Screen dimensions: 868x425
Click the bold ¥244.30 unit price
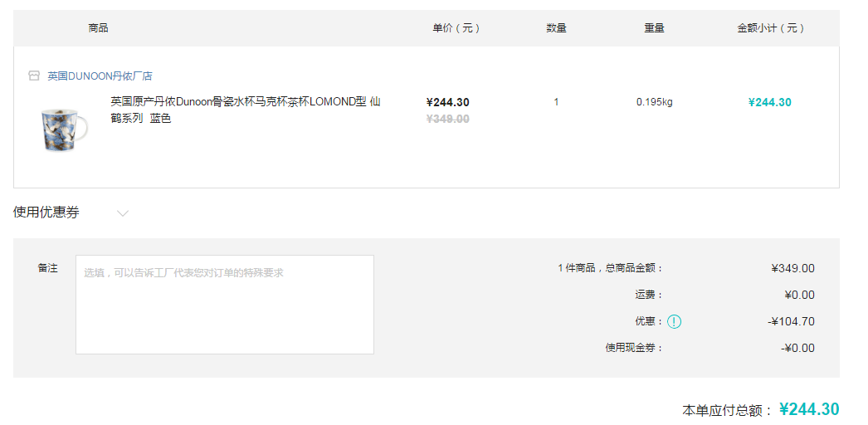[x=448, y=102]
